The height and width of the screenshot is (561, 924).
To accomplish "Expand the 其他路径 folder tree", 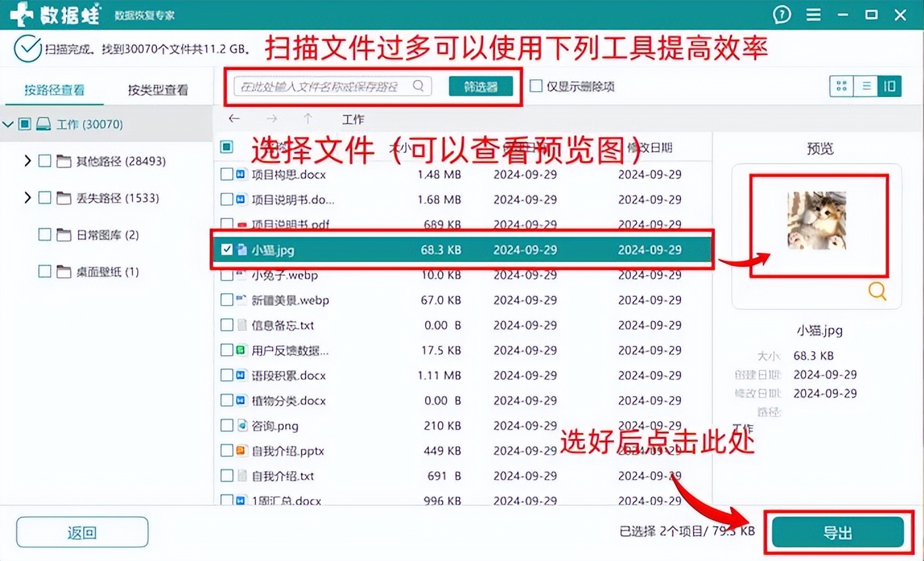I will [27, 161].
